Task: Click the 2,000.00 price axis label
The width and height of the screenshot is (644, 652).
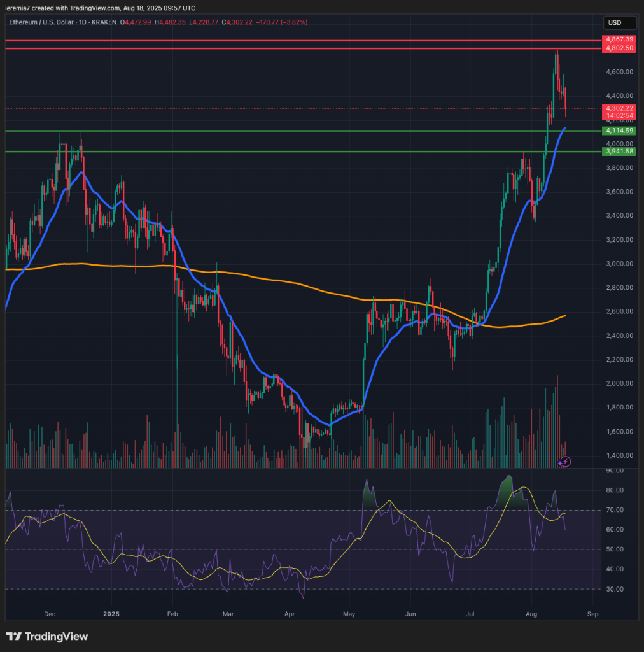Action: tap(619, 383)
